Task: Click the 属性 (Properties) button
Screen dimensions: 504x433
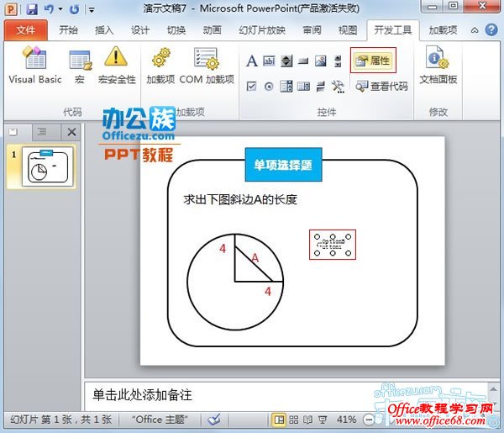Action: tap(373, 61)
